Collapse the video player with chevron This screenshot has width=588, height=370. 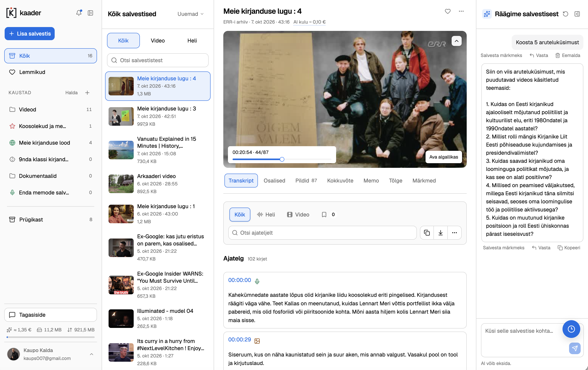[x=456, y=41]
